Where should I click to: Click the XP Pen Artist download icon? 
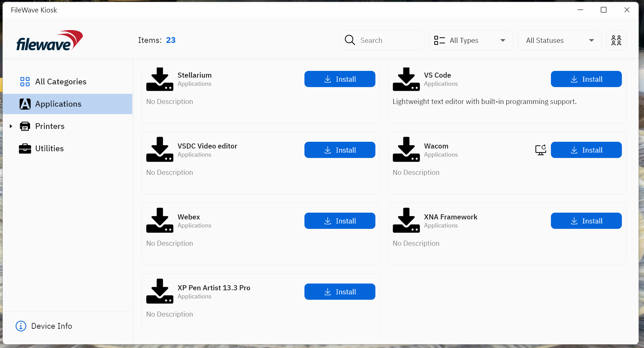point(160,291)
